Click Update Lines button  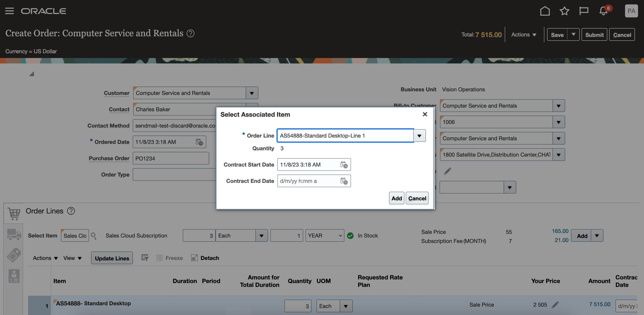(112, 258)
